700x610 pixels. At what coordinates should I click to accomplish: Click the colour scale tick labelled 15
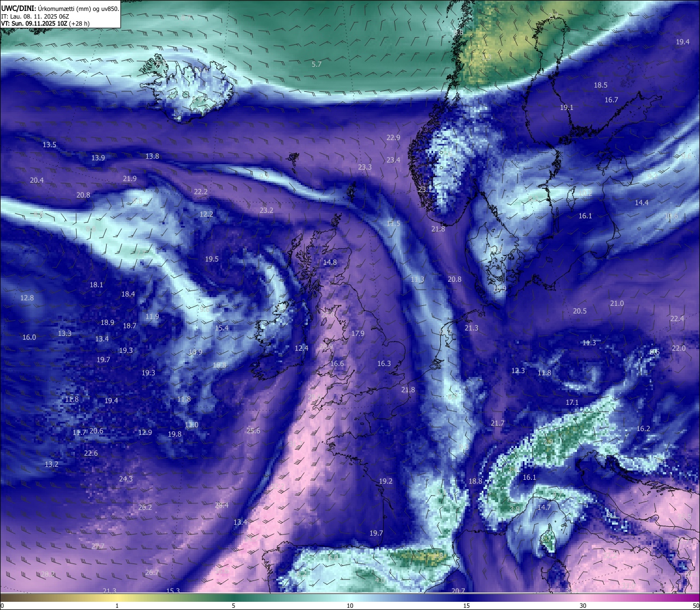tap(466, 606)
